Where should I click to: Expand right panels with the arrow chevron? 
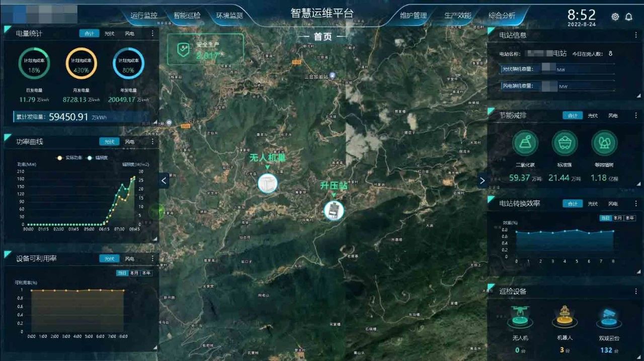pyautogui.click(x=482, y=180)
